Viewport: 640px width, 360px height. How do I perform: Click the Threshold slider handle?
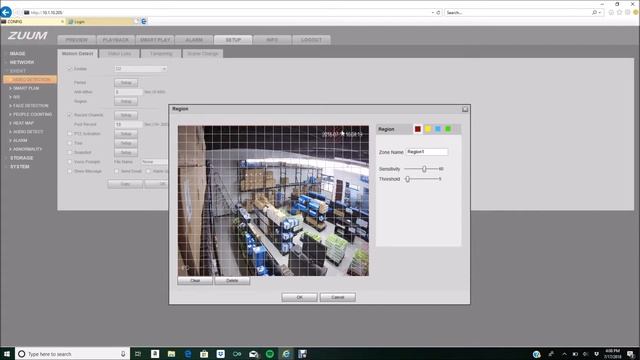coord(407,179)
